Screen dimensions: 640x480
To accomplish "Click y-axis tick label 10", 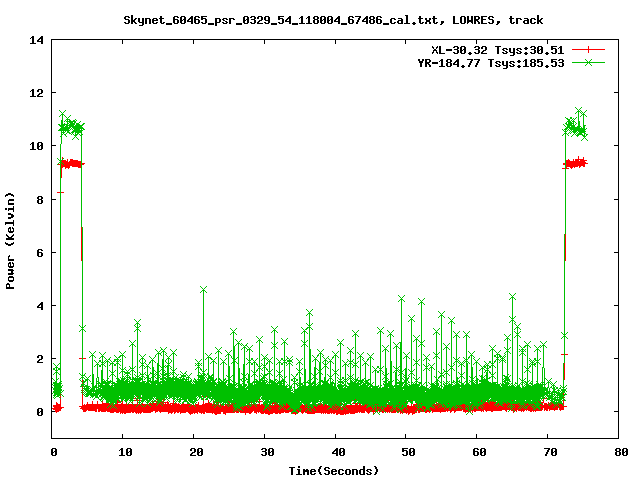I will pyautogui.click(x=36, y=146).
